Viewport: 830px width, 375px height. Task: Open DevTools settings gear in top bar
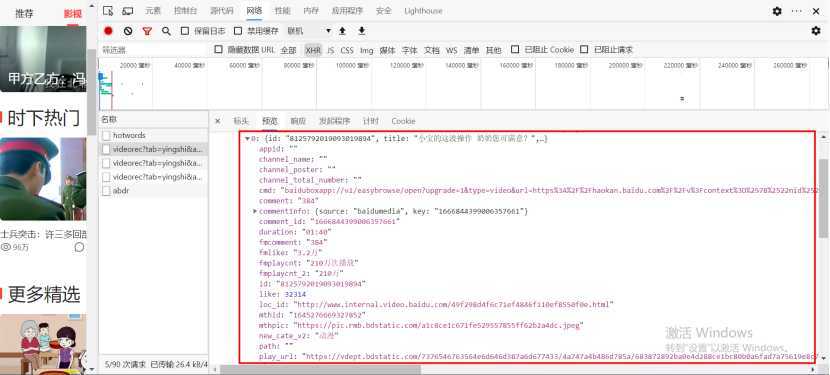tap(777, 11)
